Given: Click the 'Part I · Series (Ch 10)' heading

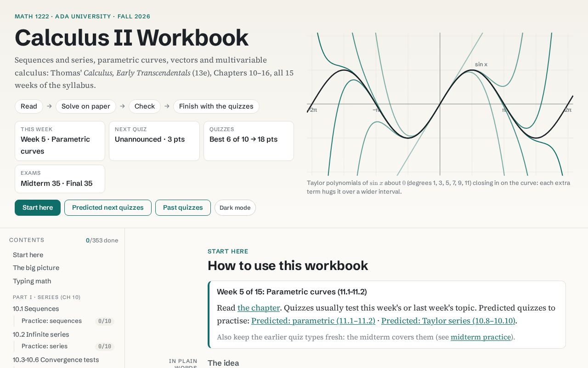Looking at the screenshot, I should click(x=47, y=297).
